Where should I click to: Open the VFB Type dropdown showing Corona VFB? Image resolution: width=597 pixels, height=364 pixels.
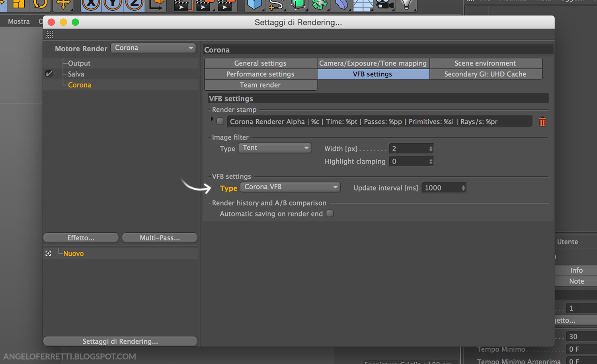coord(291,187)
